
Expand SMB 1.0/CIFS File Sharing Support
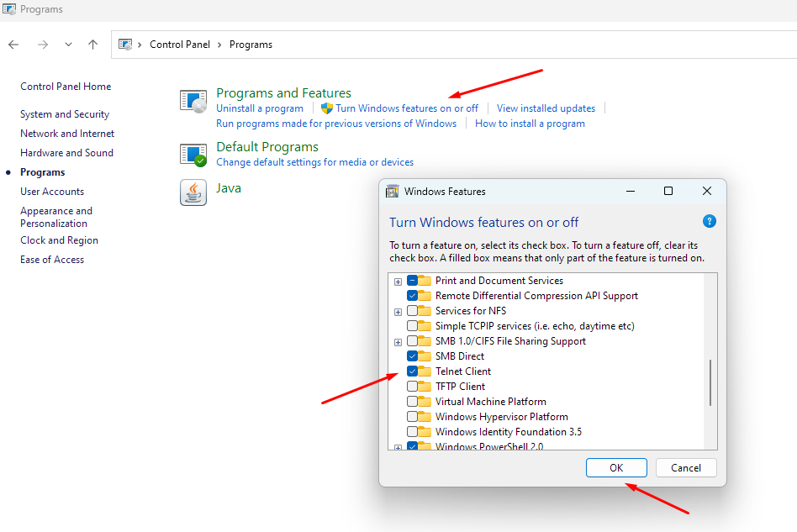(398, 341)
